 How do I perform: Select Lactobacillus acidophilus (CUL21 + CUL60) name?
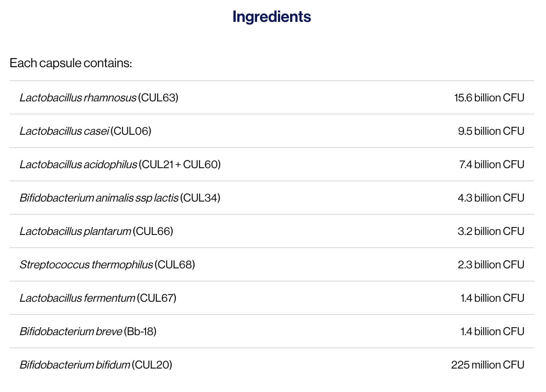[120, 164]
